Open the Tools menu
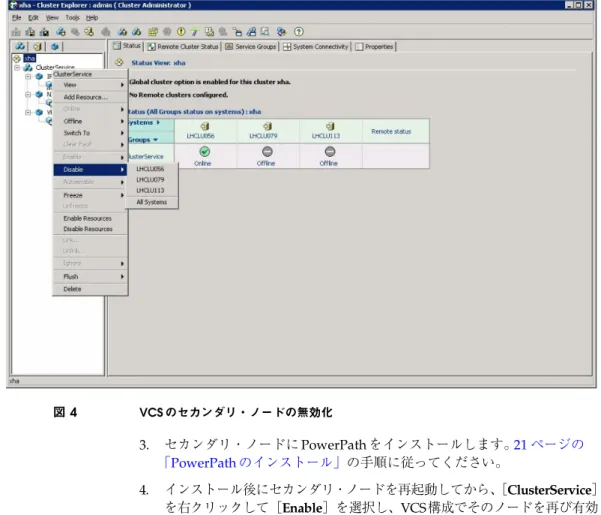 pos(72,18)
